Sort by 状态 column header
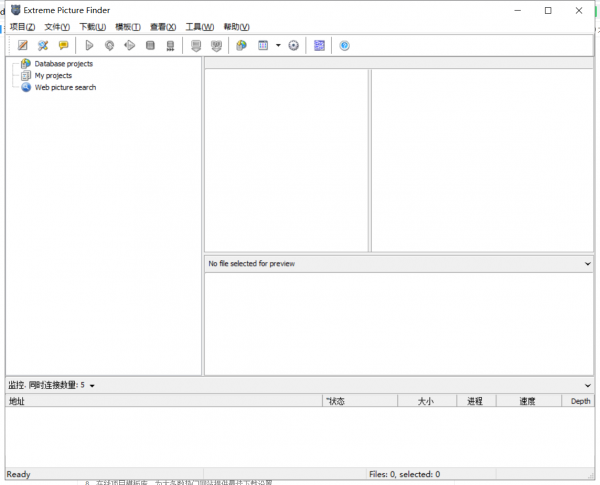Image resolution: width=600 pixels, height=485 pixels. click(x=360, y=401)
